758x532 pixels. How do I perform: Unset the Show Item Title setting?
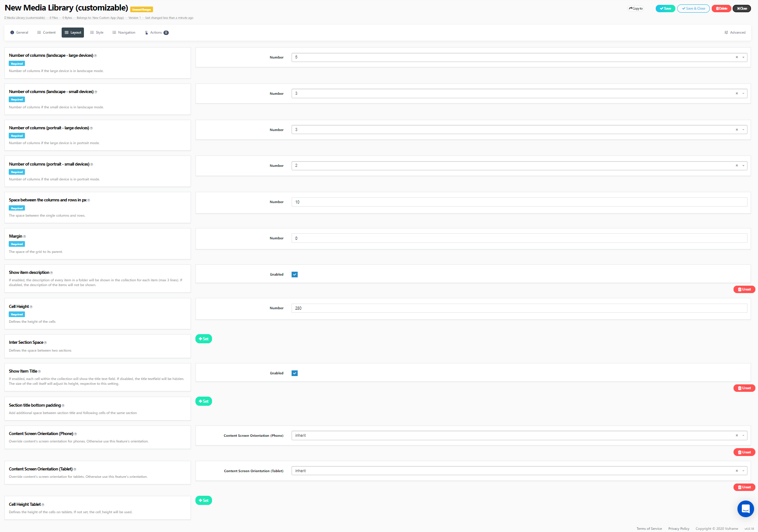pos(744,388)
